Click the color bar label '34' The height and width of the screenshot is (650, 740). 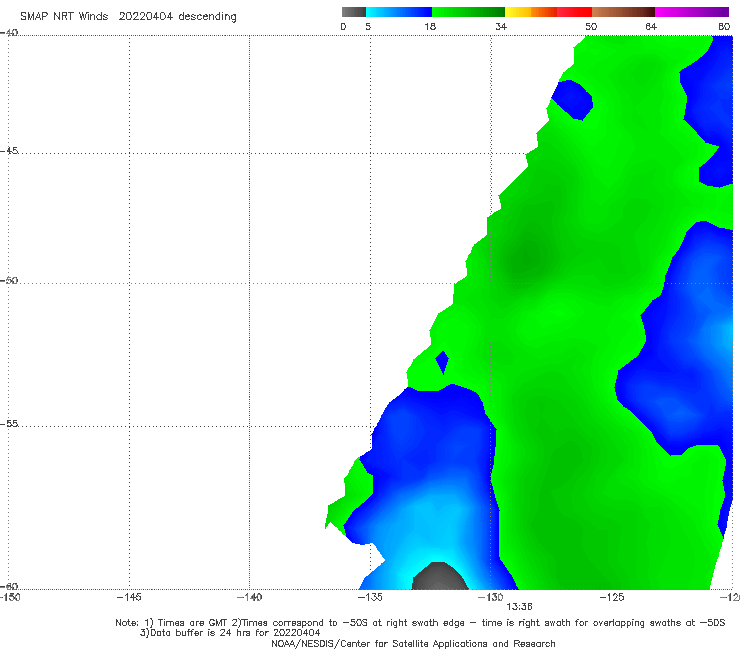click(501, 26)
